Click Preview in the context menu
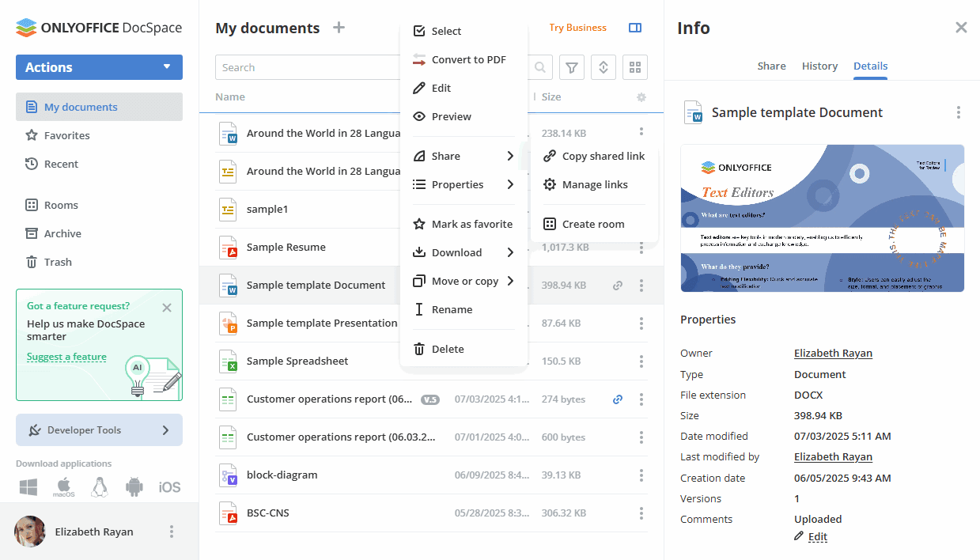980x560 pixels. point(464,116)
